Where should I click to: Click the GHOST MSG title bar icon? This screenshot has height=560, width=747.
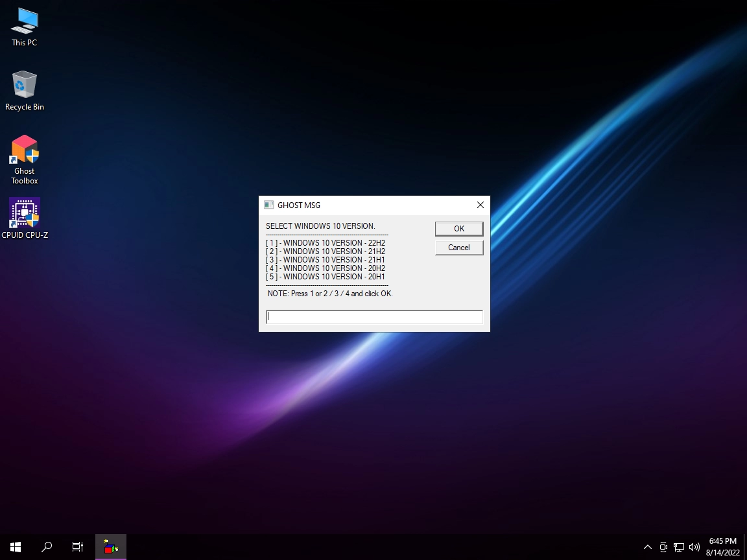tap(268, 205)
